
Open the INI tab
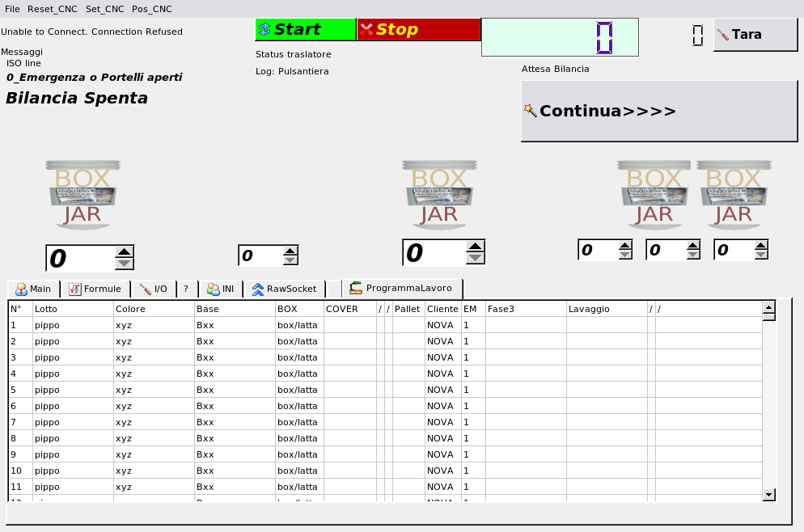coord(220,289)
